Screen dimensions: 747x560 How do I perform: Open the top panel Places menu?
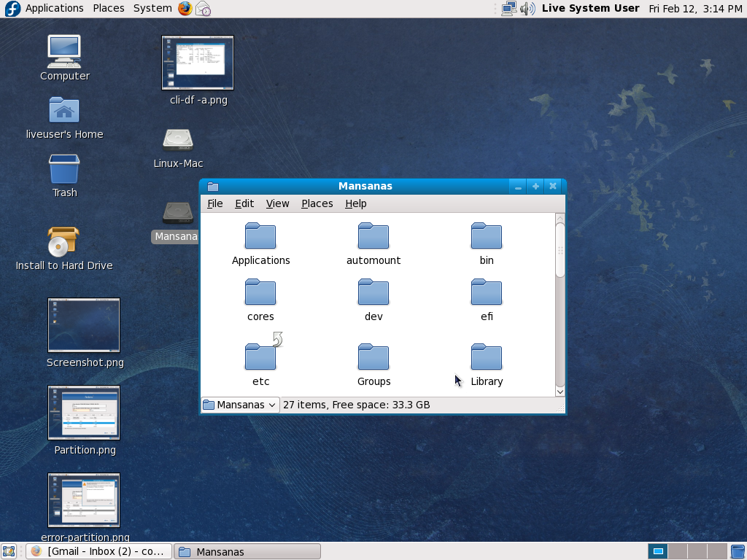109,8
